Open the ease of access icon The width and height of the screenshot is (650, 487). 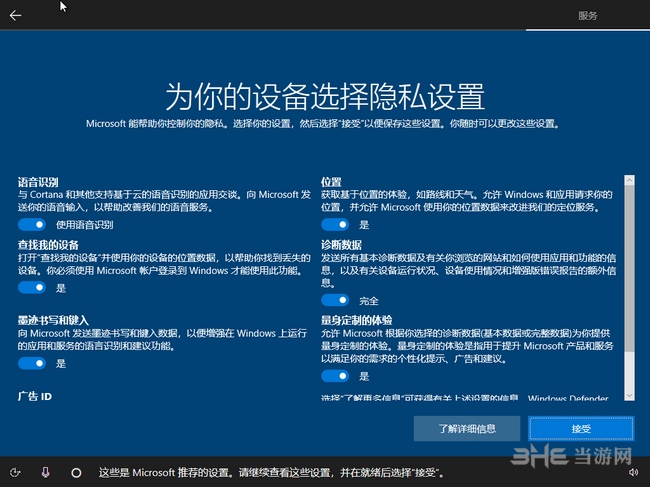[15, 472]
